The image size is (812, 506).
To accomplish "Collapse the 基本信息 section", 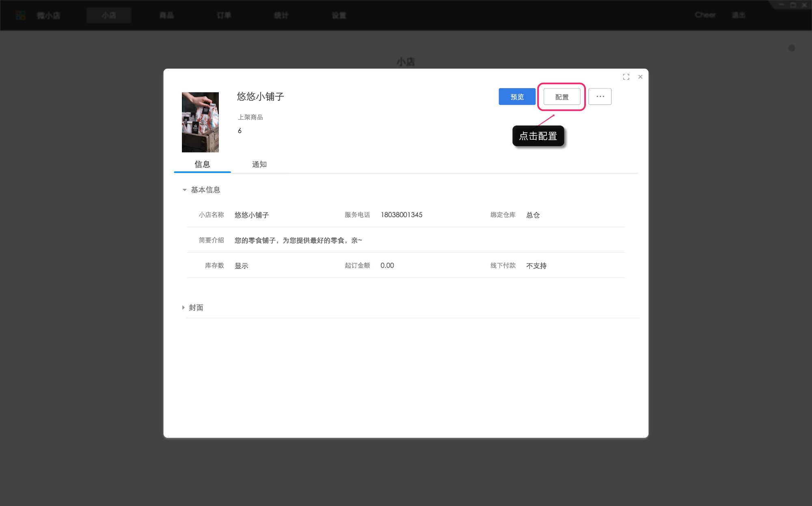I will pyautogui.click(x=205, y=190).
